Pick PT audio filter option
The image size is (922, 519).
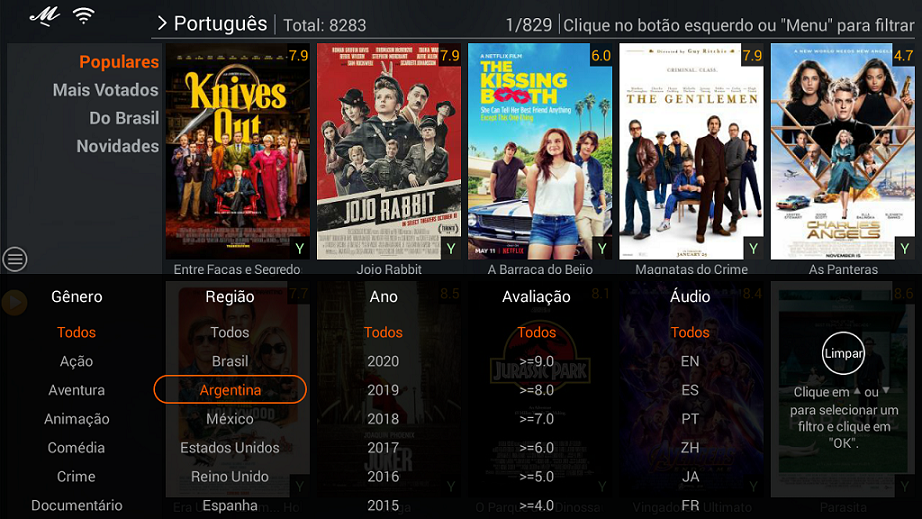(x=690, y=418)
